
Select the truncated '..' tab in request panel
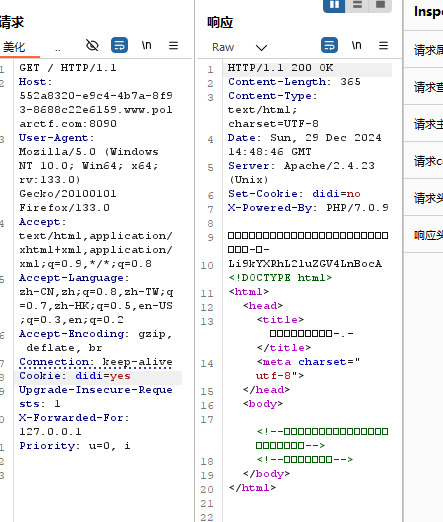click(x=58, y=49)
